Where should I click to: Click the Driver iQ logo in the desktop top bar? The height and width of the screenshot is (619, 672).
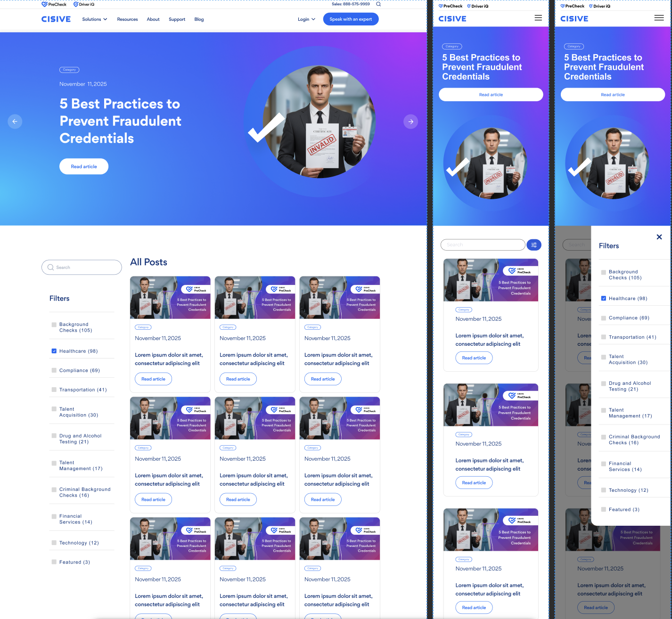84,4
